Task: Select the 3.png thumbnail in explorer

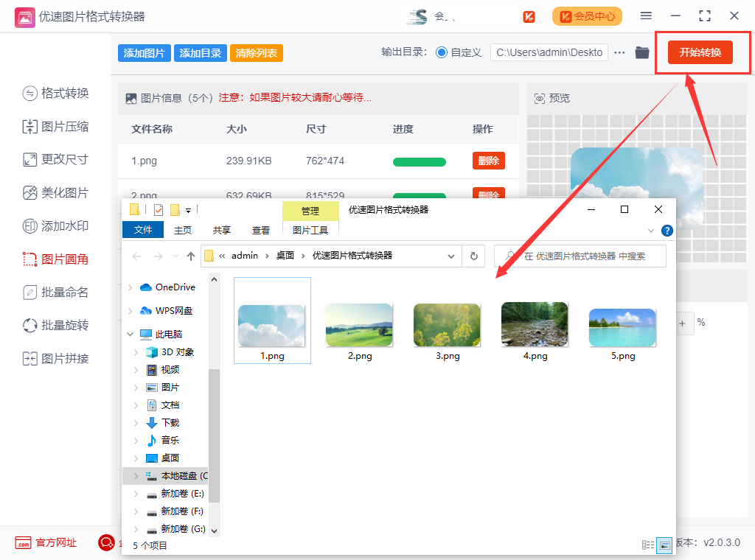Action: [448, 330]
